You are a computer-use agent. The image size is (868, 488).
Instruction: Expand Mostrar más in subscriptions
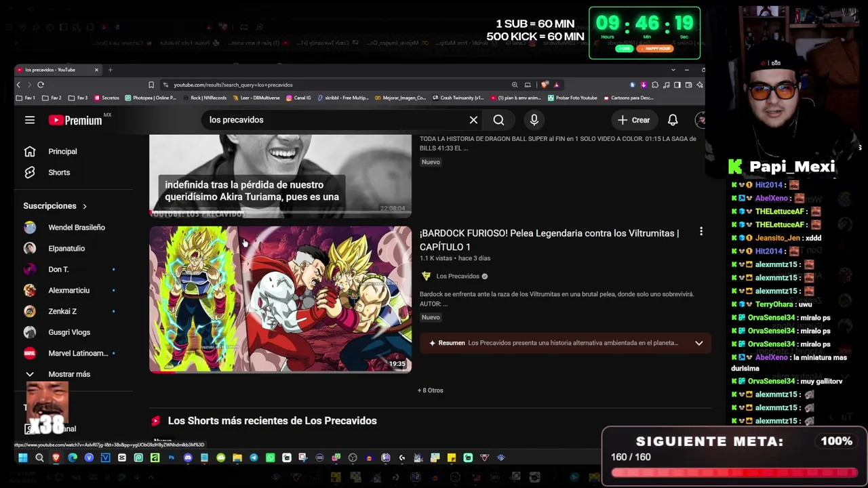[x=68, y=374]
